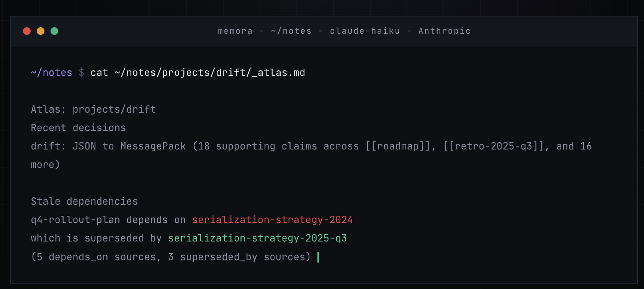This screenshot has height=289, width=644.
Task: Click the Atlas: projects/drift heading
Action: point(93,109)
